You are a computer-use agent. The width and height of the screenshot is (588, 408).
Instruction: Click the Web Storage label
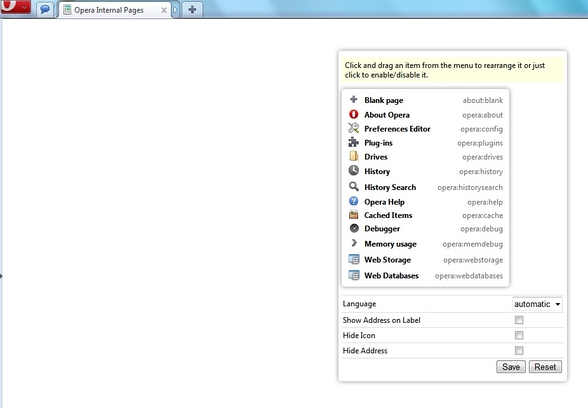click(387, 260)
